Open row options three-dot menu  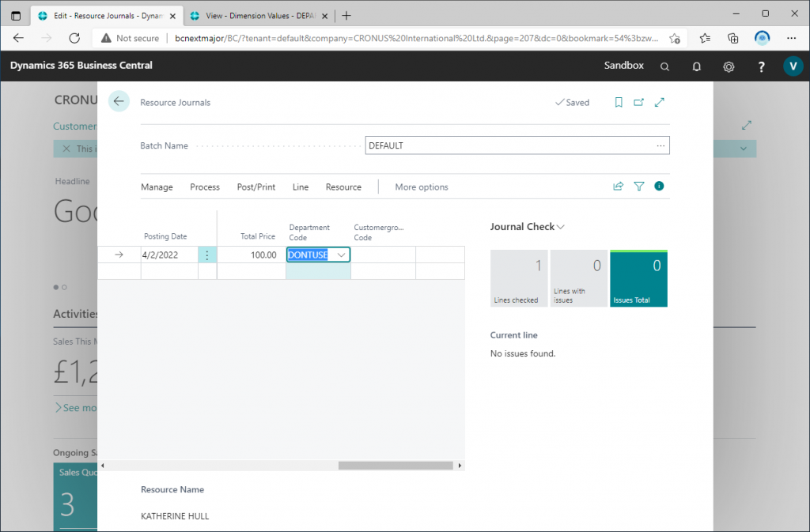pos(207,255)
